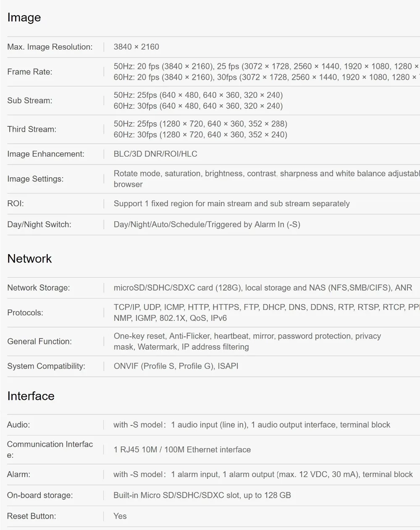Click the Audio row label

point(18,425)
